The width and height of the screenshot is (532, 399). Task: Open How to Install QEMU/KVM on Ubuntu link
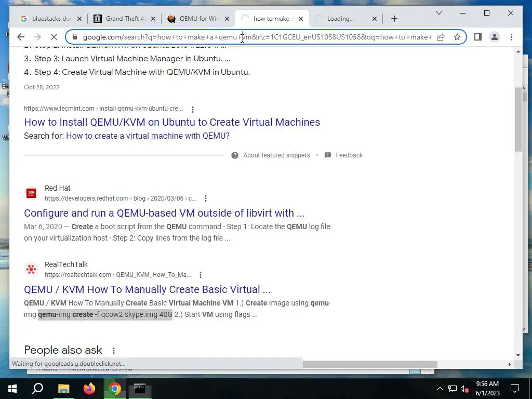(x=172, y=122)
